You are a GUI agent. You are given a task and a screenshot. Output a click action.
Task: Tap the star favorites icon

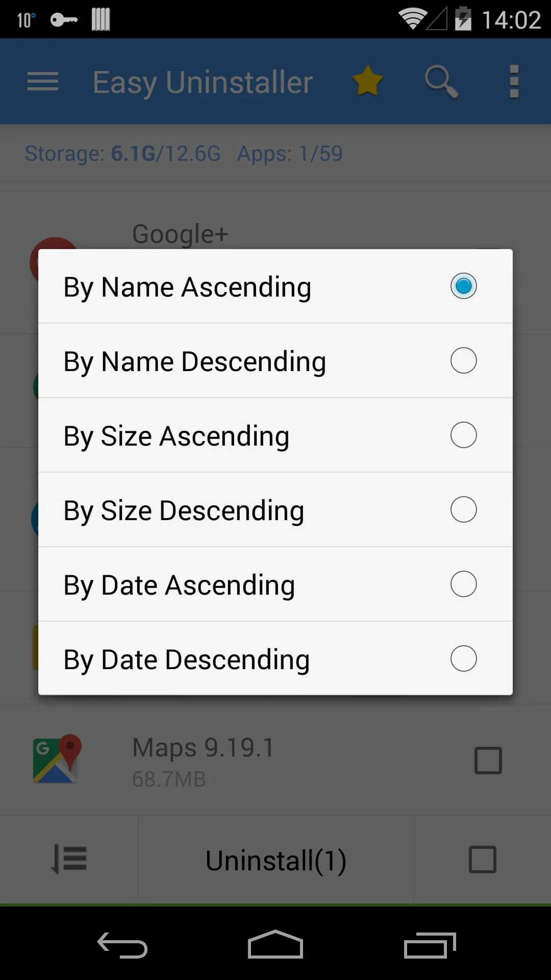(x=368, y=81)
